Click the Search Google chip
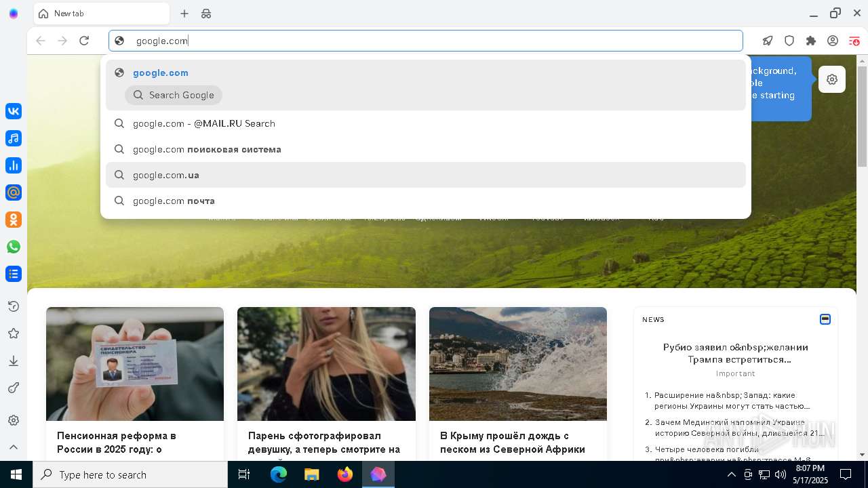Screen dimensions: 868x488 pos(174,95)
